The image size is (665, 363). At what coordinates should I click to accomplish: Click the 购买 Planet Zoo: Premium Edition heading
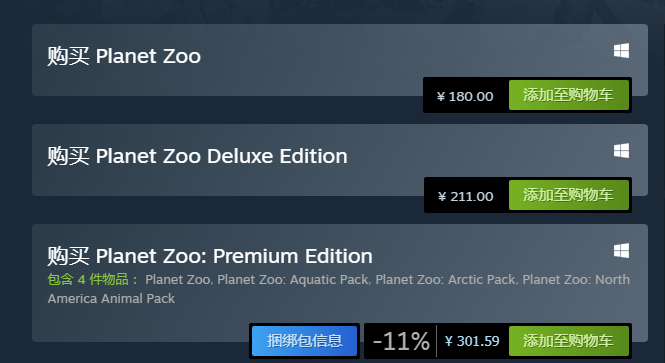point(210,256)
